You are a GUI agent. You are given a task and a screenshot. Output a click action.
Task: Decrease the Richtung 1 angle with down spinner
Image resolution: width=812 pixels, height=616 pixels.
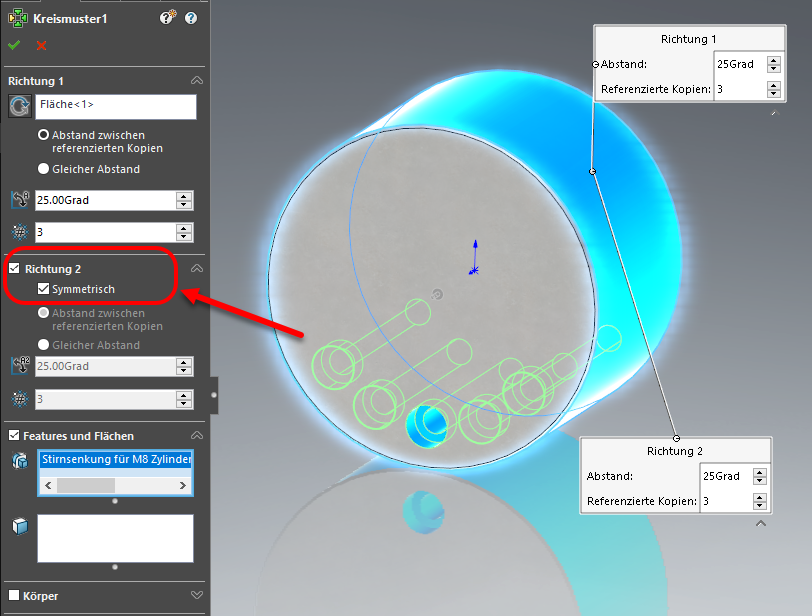(184, 205)
